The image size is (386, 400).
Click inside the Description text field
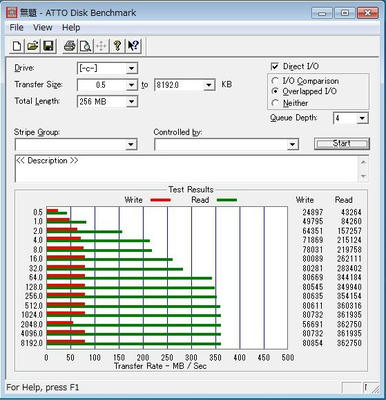[x=187, y=169]
